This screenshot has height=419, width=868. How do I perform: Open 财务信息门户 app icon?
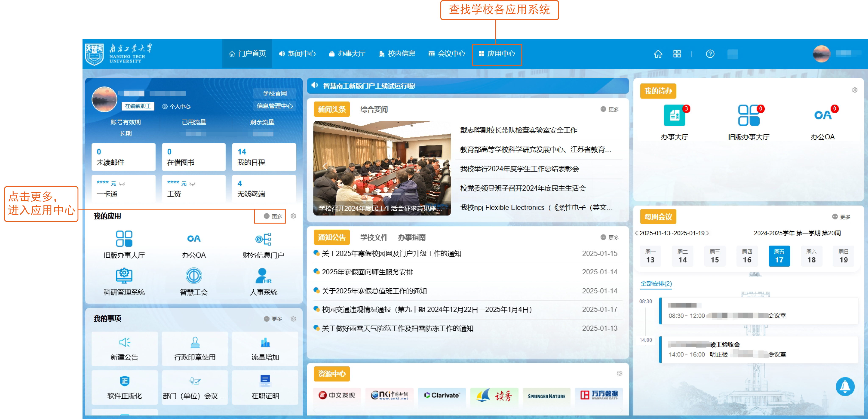pos(263,244)
